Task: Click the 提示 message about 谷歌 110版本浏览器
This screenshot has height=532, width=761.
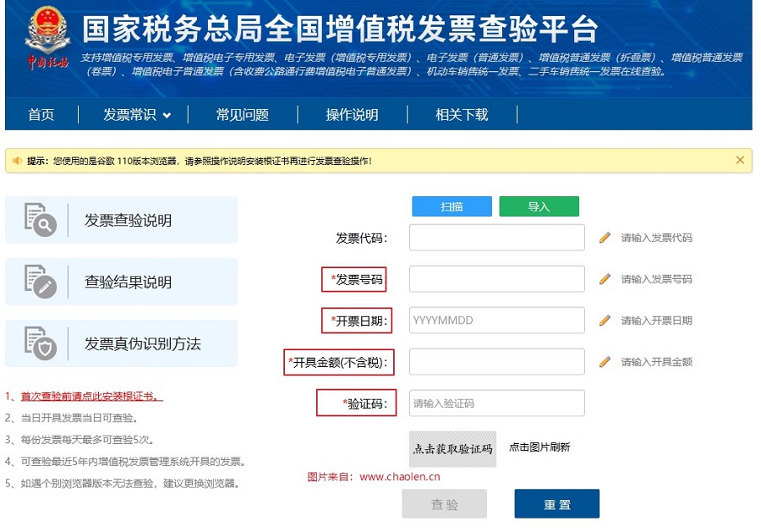Action: [200, 161]
